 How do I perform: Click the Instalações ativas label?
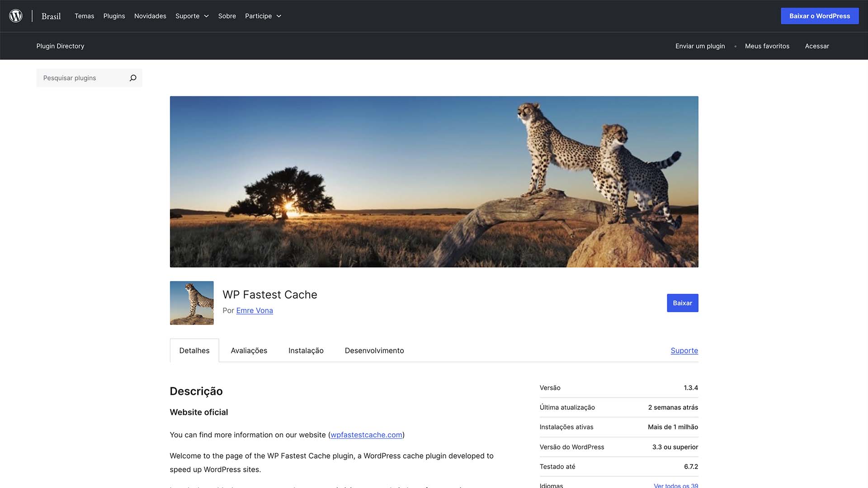coord(566,427)
